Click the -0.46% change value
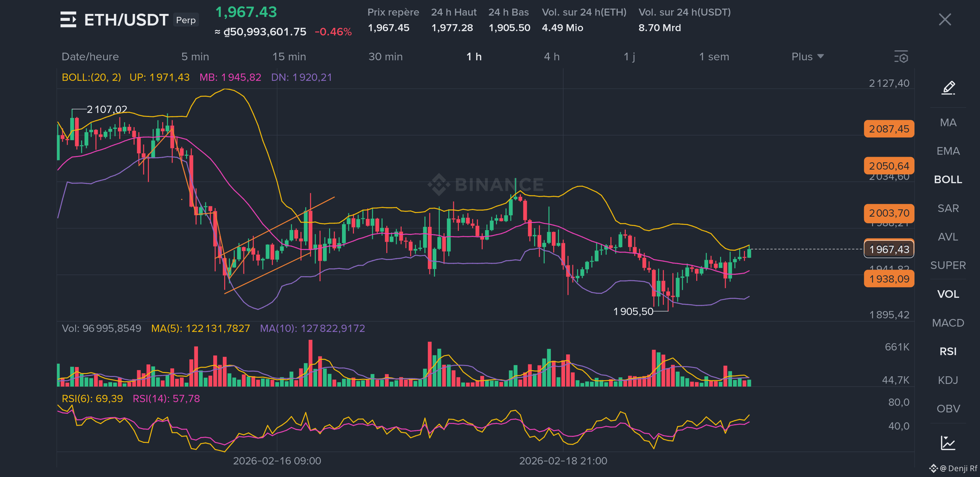Image resolution: width=980 pixels, height=477 pixels. pos(333,32)
